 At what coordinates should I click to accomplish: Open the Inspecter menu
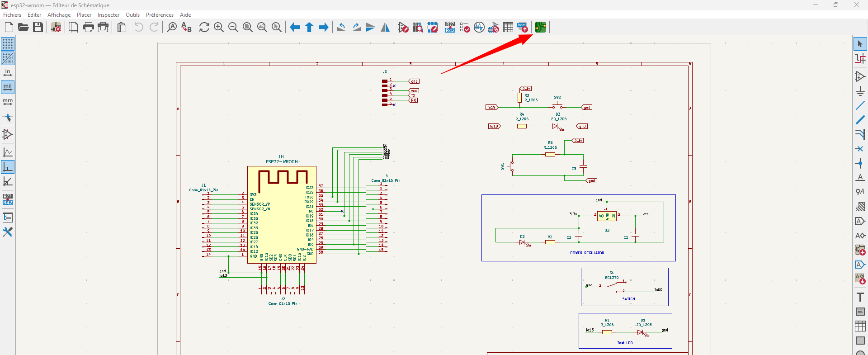(108, 15)
